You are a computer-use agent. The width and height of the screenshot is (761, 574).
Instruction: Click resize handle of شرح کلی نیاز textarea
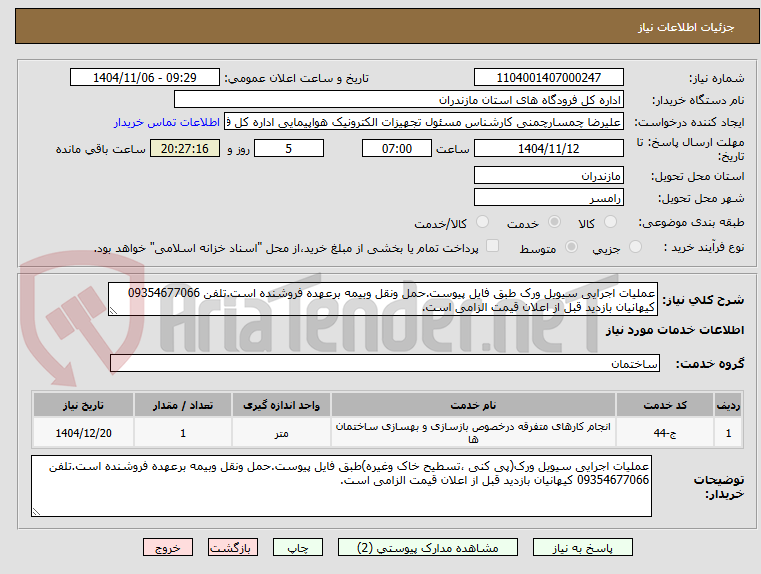113,311
